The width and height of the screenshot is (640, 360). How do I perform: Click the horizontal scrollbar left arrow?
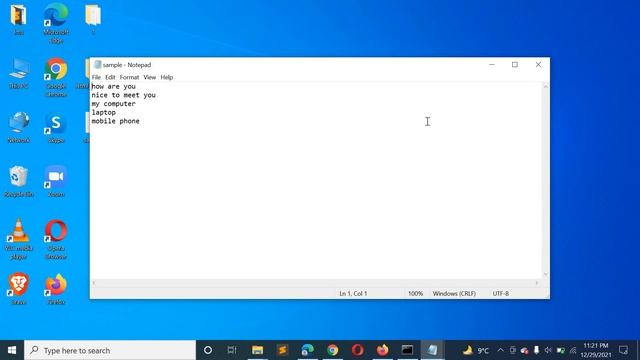[x=94, y=282]
